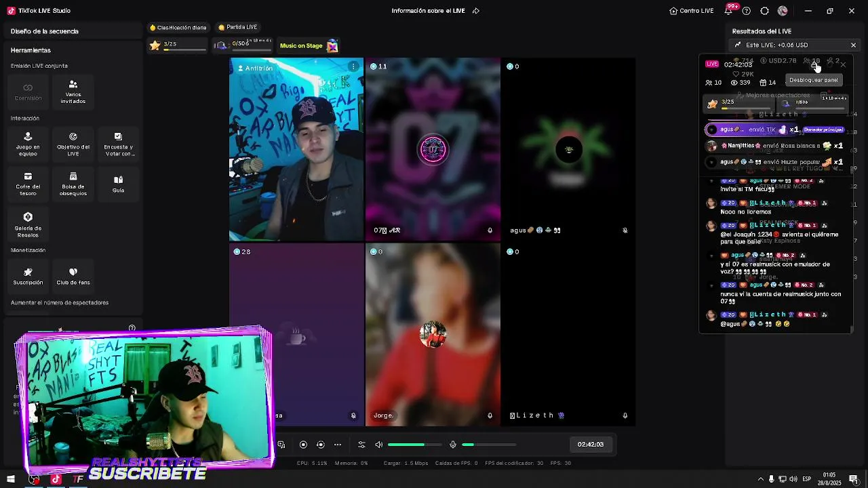Screen dimensions: 868x488
Task: Click the Desbloquear panel lock icon
Action: [815, 65]
